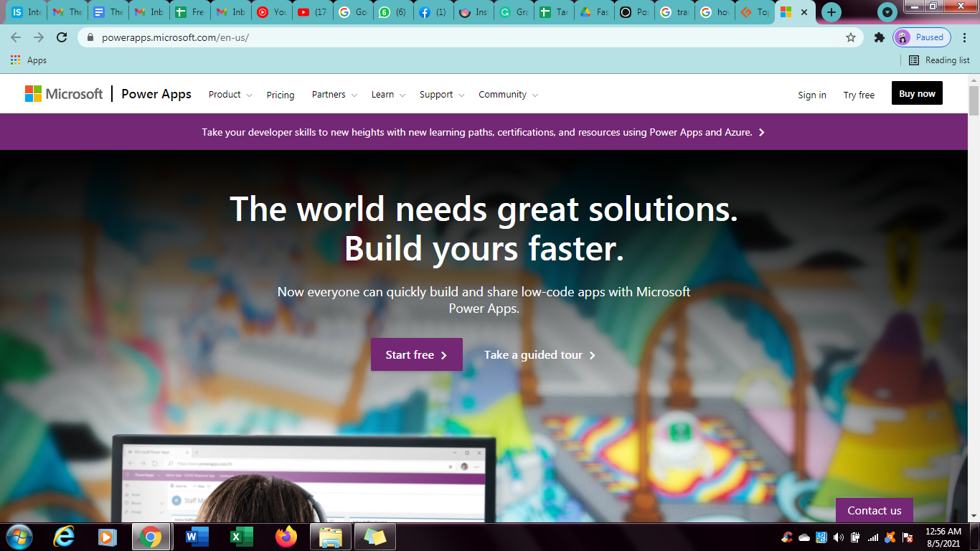Image resolution: width=980 pixels, height=551 pixels.
Task: Switch to the Grammarly tab
Action: (x=513, y=12)
